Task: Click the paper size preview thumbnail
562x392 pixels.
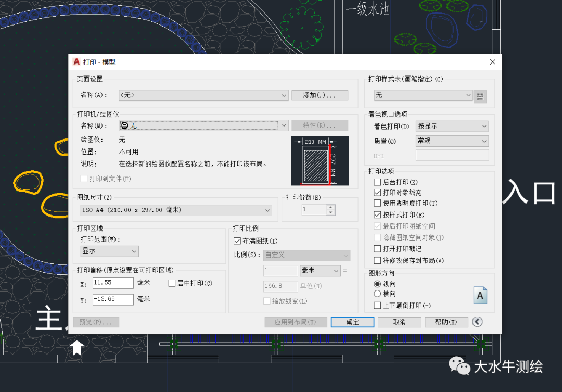Action: tap(320, 161)
